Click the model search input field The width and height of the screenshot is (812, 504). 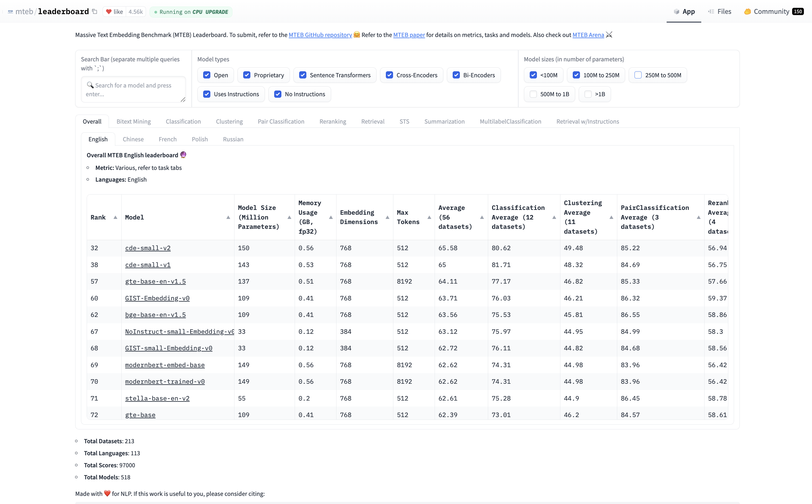point(133,89)
